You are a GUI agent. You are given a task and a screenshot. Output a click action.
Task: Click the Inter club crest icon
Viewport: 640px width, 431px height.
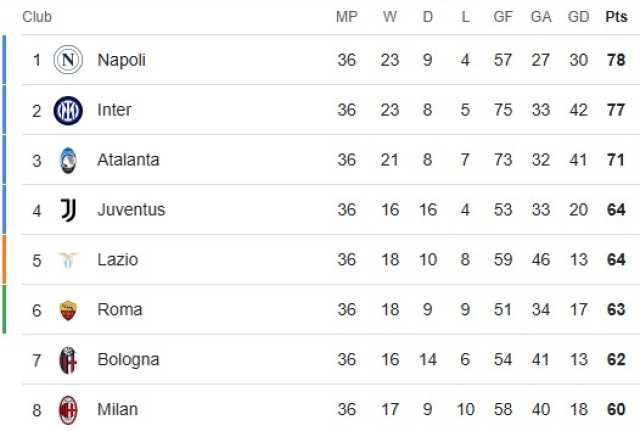coord(68,110)
